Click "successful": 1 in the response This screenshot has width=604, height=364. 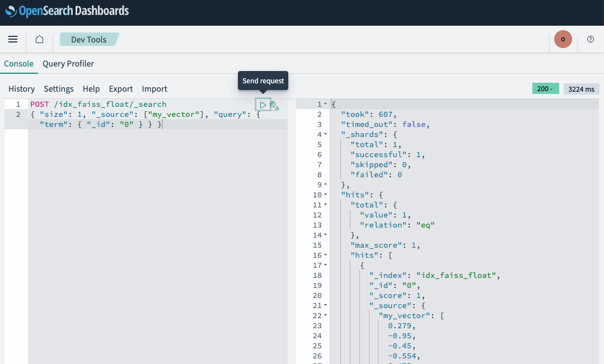point(387,154)
